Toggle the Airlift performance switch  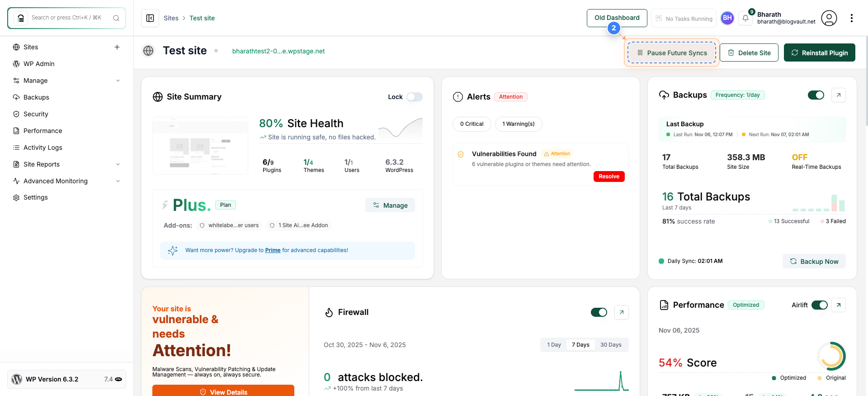(x=820, y=305)
